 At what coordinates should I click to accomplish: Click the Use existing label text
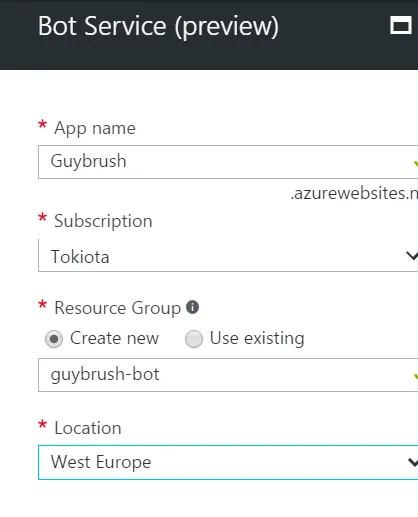257,339
